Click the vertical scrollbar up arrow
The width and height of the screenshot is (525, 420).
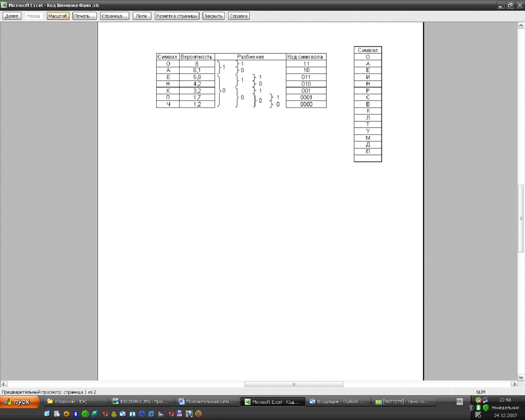coord(521,25)
